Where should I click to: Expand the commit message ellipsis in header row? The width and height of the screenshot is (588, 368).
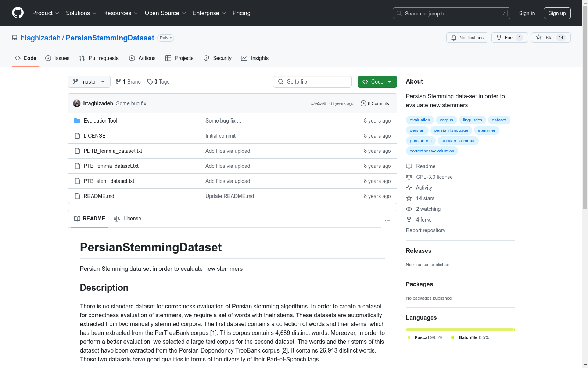tap(150, 103)
